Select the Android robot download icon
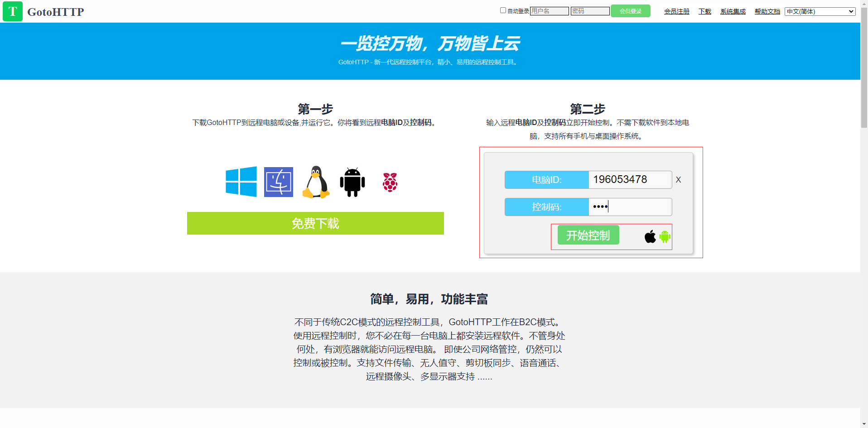This screenshot has width=868, height=428. click(x=352, y=182)
